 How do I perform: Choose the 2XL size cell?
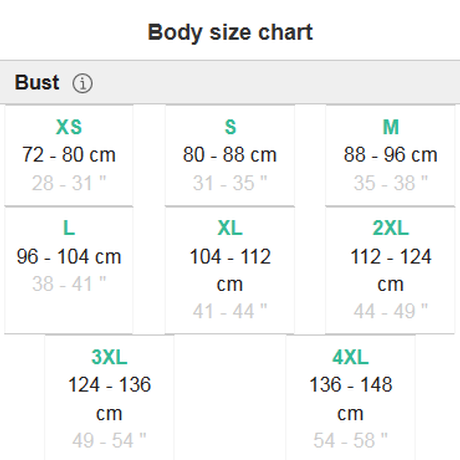tap(390, 270)
